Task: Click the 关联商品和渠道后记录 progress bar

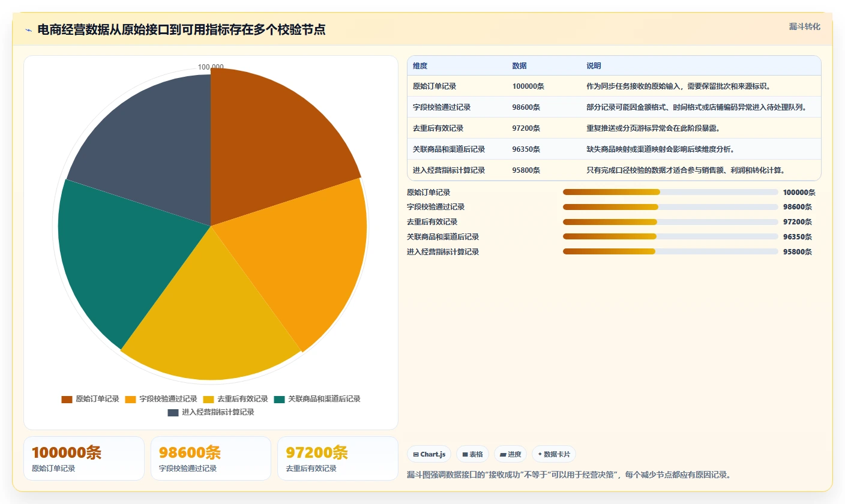Action: (670, 236)
